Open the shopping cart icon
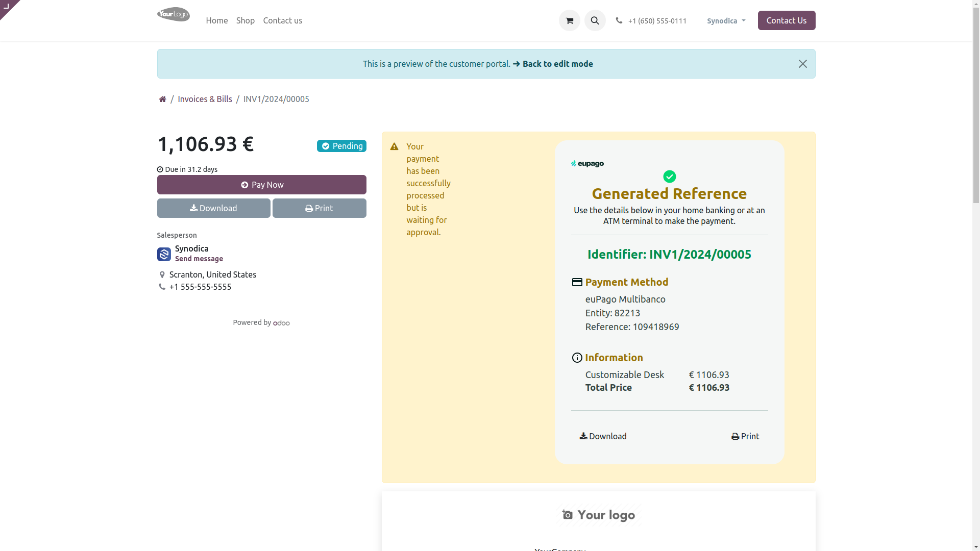 pos(569,20)
